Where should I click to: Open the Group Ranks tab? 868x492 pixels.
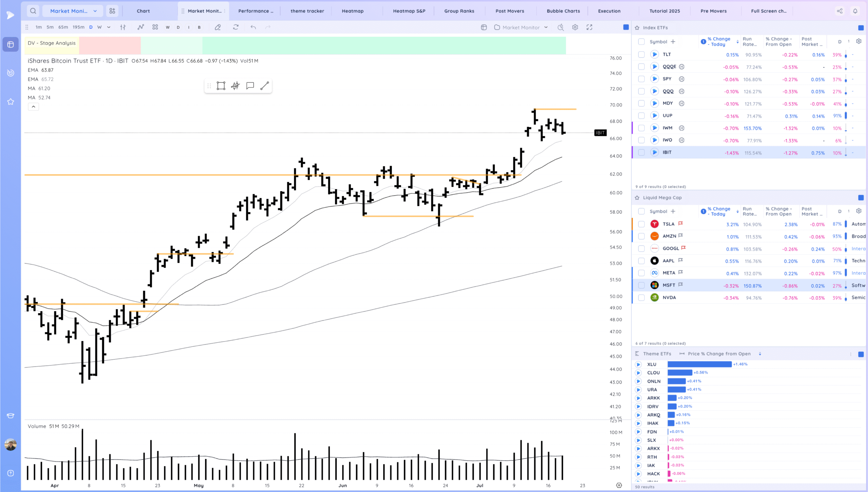tap(459, 11)
